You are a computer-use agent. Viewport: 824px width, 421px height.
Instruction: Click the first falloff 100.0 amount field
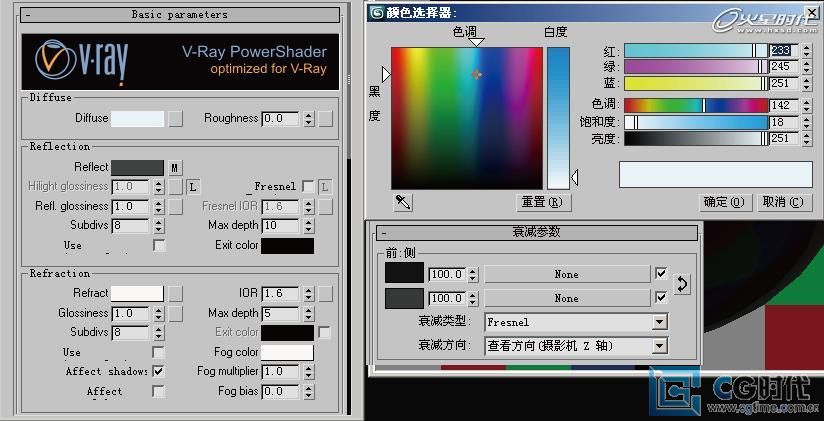(x=447, y=274)
